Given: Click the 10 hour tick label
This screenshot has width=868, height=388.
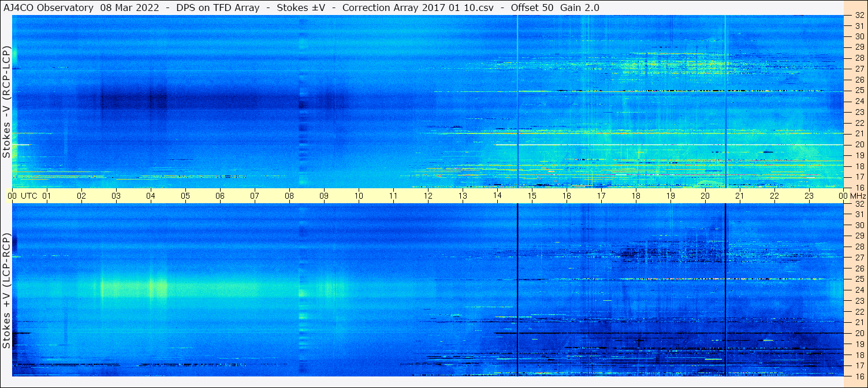Looking at the screenshot, I should click(x=359, y=196).
